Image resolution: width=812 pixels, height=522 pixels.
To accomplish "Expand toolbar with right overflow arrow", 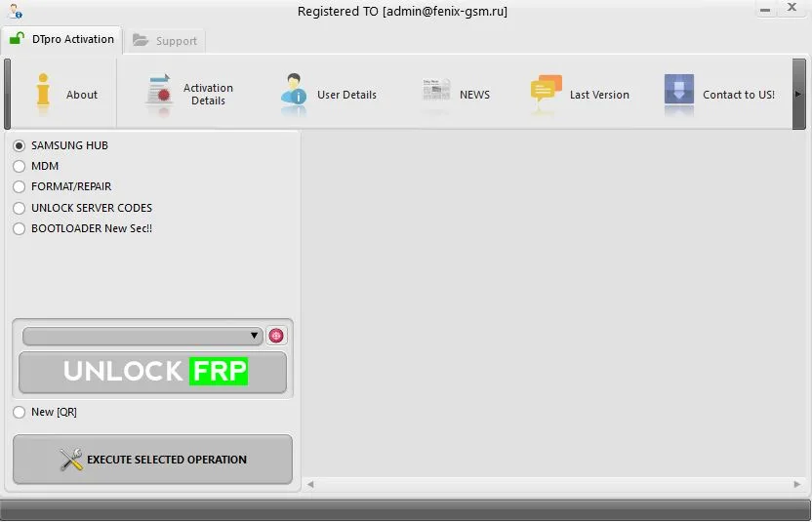I will click(798, 94).
